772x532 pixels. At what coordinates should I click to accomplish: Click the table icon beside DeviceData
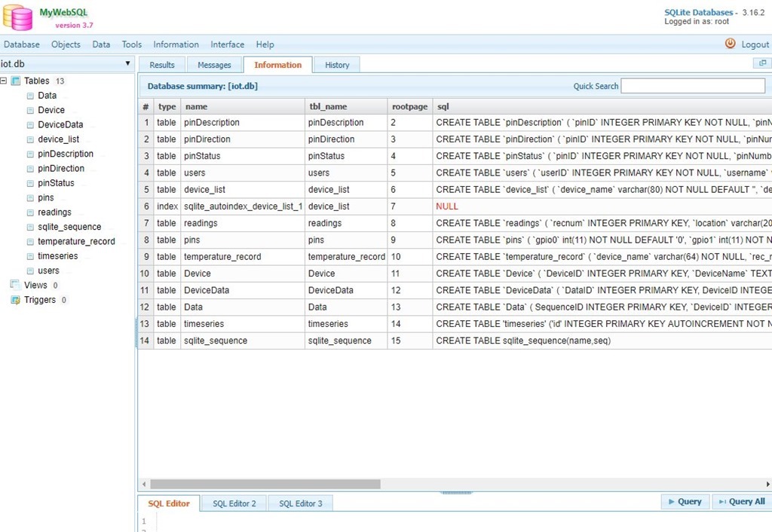click(30, 125)
